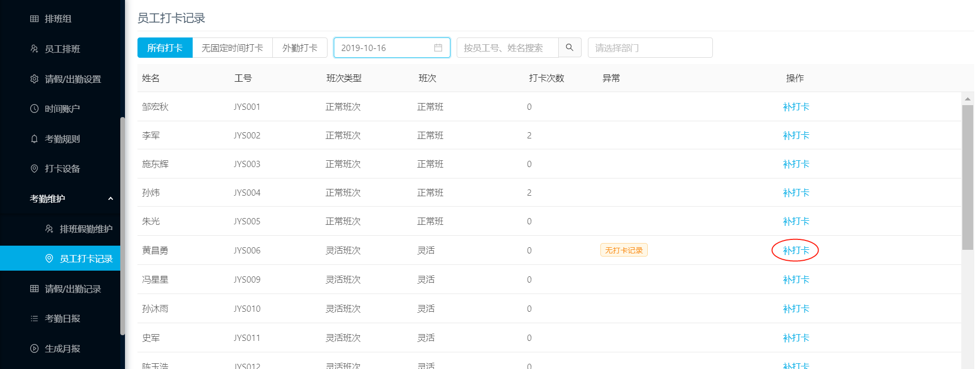Screen dimensions: 980x369
Task: Click the 时间账户 clock icon
Action: click(x=34, y=109)
